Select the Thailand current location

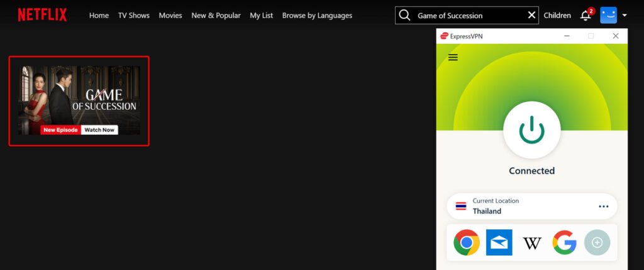coord(532,207)
